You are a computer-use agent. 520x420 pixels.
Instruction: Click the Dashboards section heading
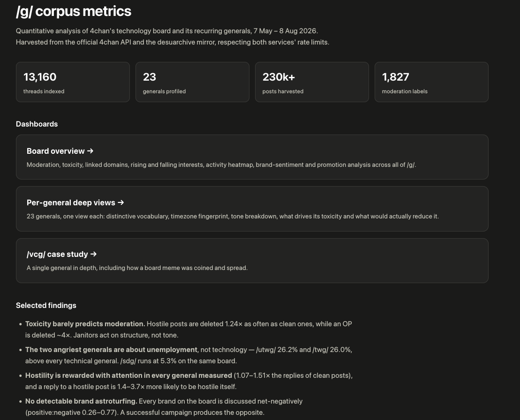(37, 124)
